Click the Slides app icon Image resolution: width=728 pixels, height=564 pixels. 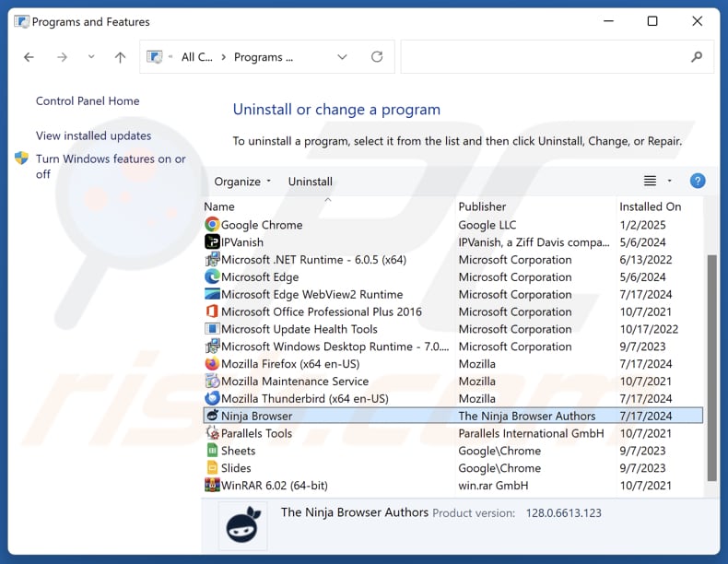pos(212,468)
